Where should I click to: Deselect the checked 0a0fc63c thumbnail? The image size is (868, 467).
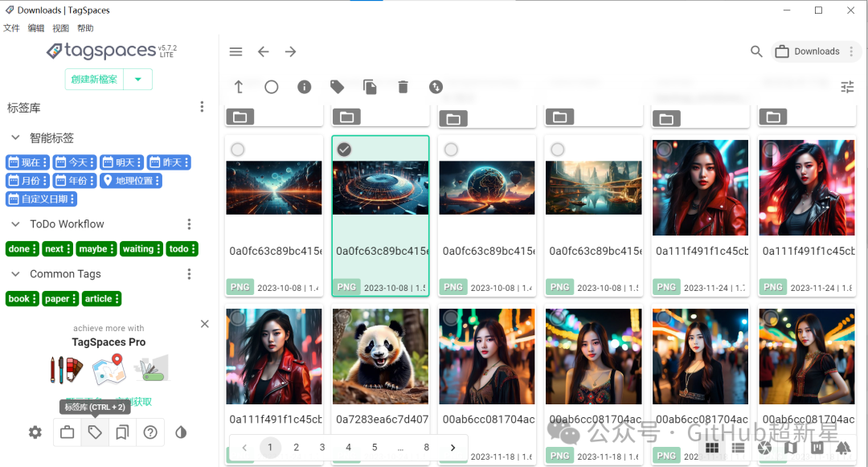coord(342,149)
